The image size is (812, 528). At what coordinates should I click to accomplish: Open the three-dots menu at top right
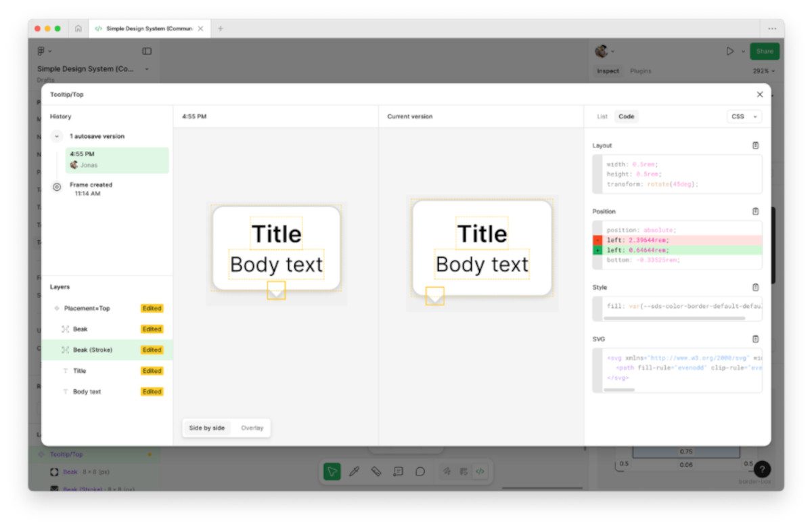772,28
